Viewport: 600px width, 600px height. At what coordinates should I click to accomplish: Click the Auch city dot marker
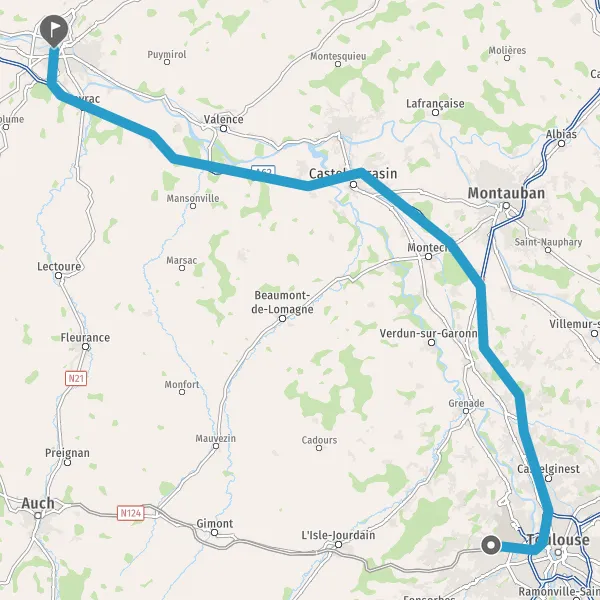[x=38, y=516]
